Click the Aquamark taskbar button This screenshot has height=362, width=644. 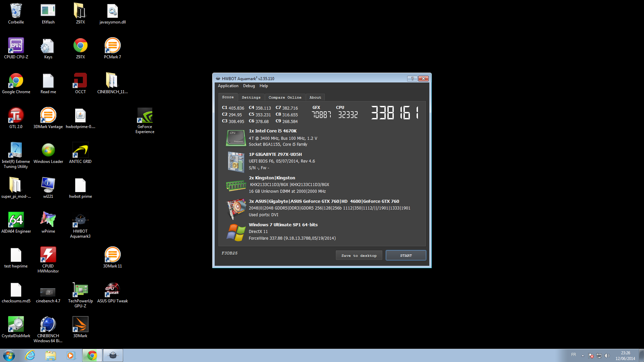[x=113, y=355]
